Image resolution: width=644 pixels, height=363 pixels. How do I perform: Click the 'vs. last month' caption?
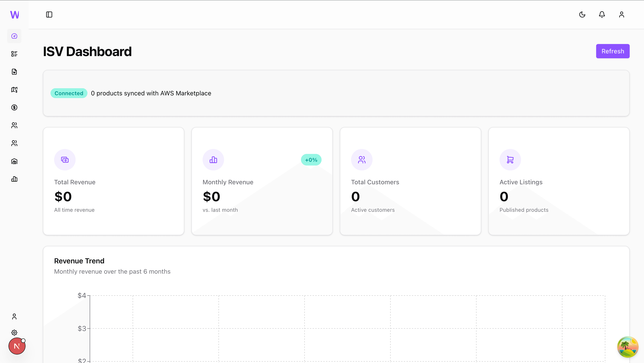pos(220,210)
